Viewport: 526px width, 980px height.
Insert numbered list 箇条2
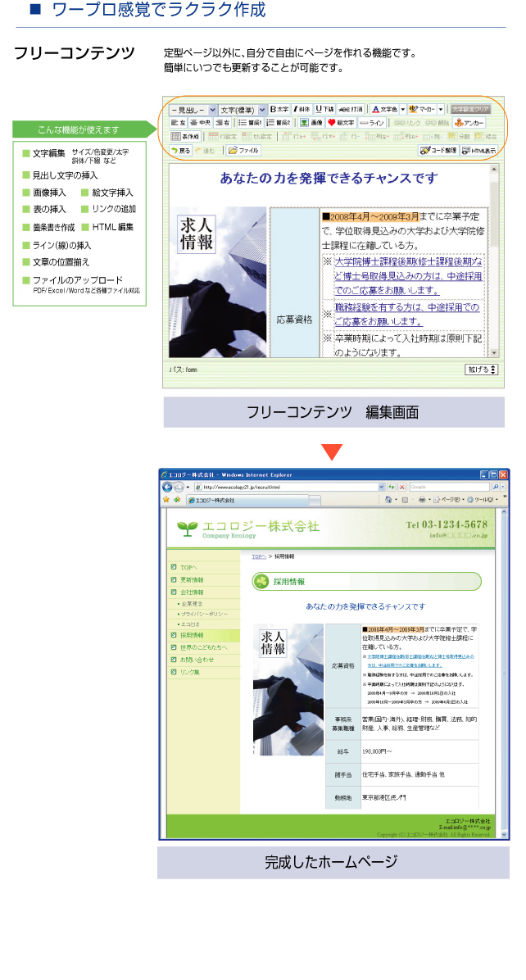(278, 123)
